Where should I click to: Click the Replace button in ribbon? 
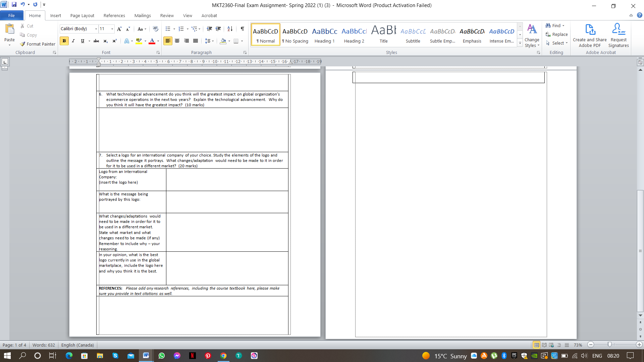click(x=558, y=34)
